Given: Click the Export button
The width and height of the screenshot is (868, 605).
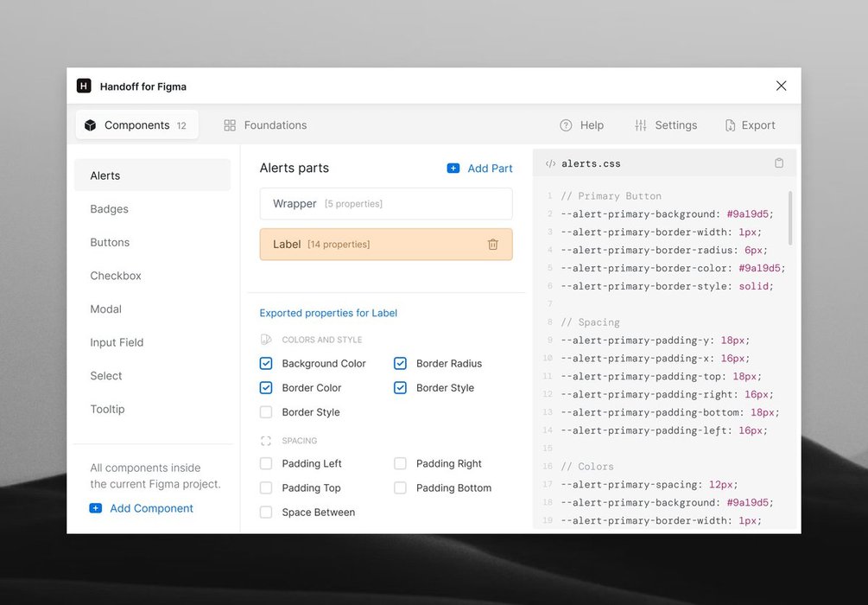Looking at the screenshot, I should point(750,125).
